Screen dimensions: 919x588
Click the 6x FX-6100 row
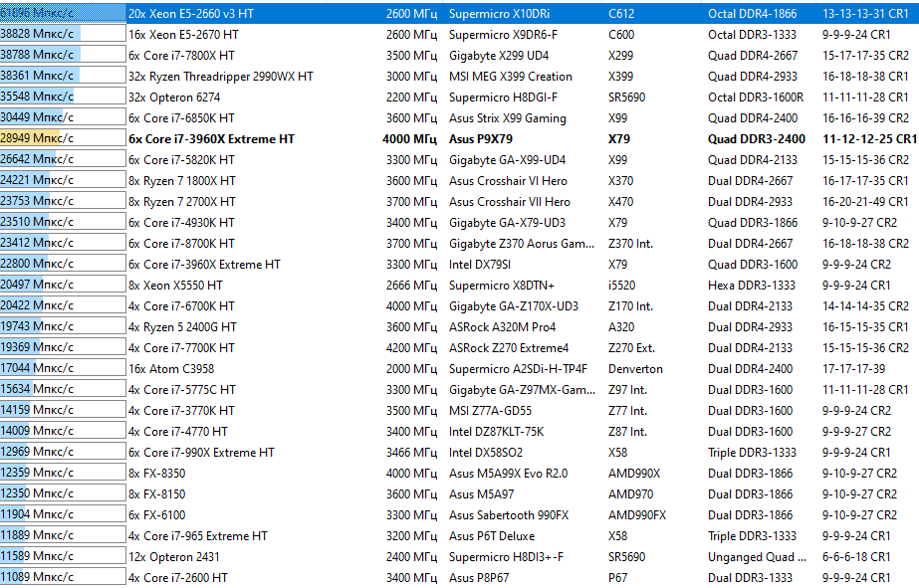click(x=460, y=515)
